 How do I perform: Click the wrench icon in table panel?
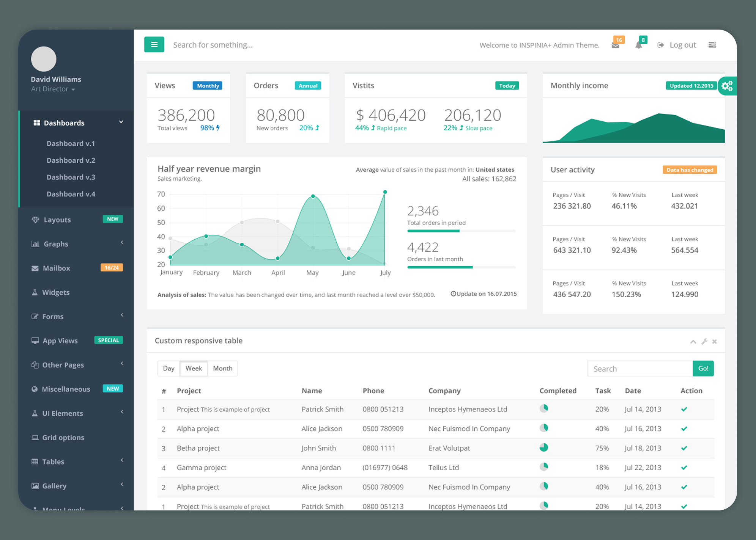click(704, 342)
